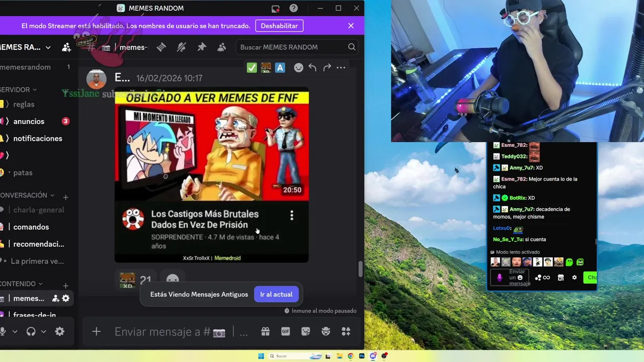The image size is (644, 362).
Task: Edit memes channel settings gear
Action: tap(65, 298)
